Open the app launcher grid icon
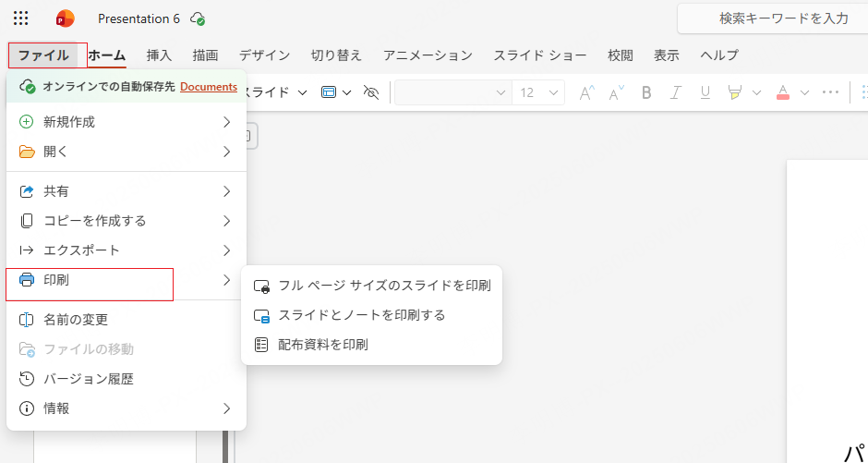 (20, 18)
